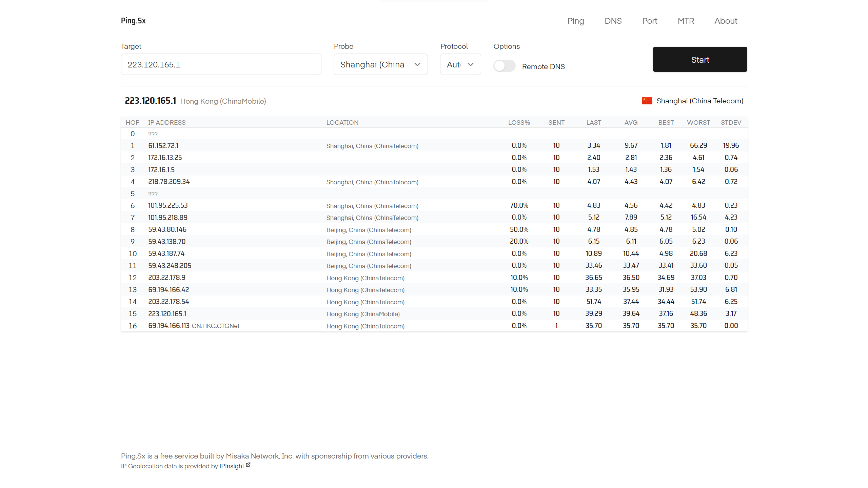Open the Ping menu item

575,21
